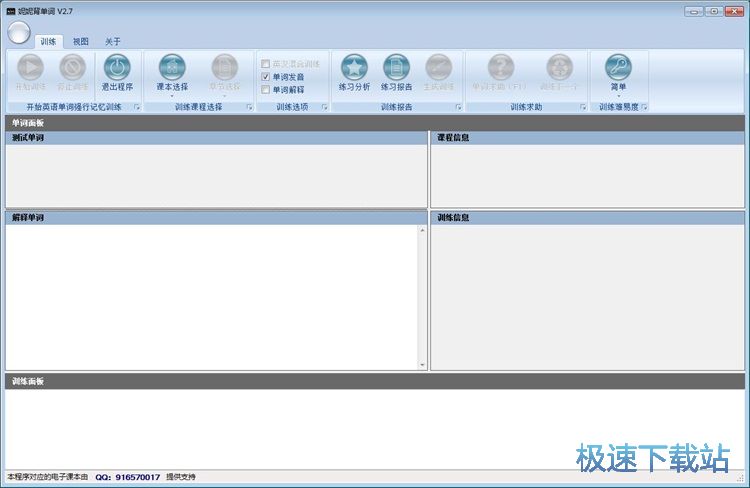Maximize the 妮妮背单词 window
The height and width of the screenshot is (488, 750).
point(714,11)
